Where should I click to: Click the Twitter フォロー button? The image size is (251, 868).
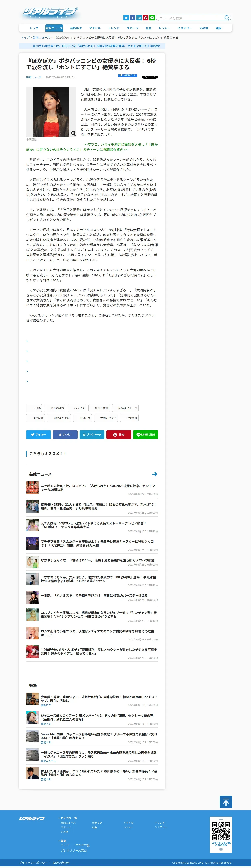(x=38, y=435)
